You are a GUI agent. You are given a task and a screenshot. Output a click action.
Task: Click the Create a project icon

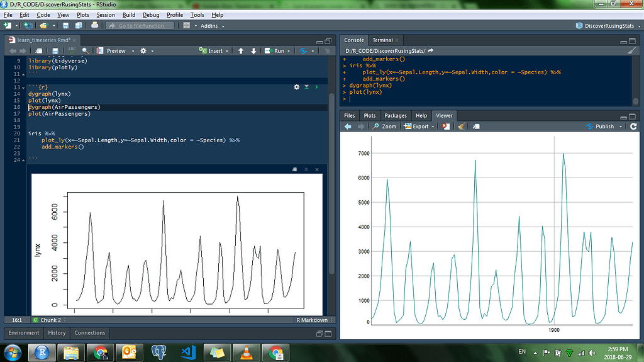click(x=28, y=26)
